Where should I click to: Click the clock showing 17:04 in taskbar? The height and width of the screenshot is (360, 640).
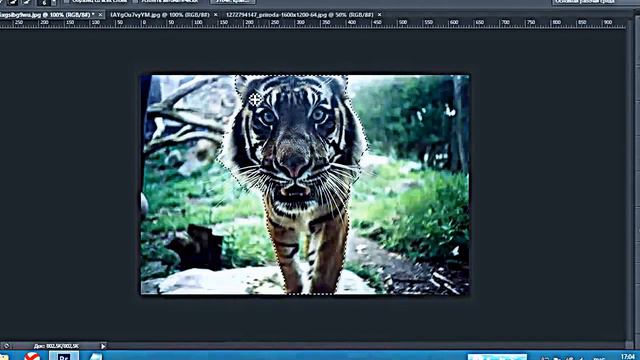628,357
